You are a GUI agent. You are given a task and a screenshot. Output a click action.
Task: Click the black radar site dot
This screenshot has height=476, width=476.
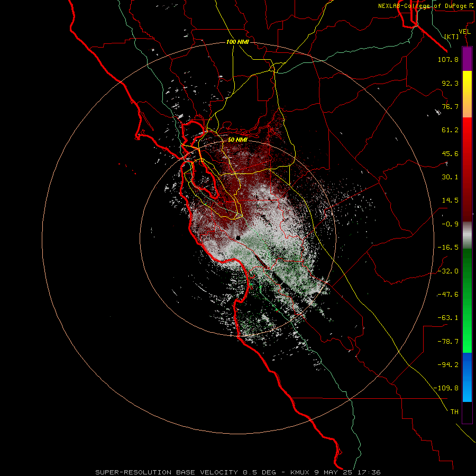tap(239, 238)
